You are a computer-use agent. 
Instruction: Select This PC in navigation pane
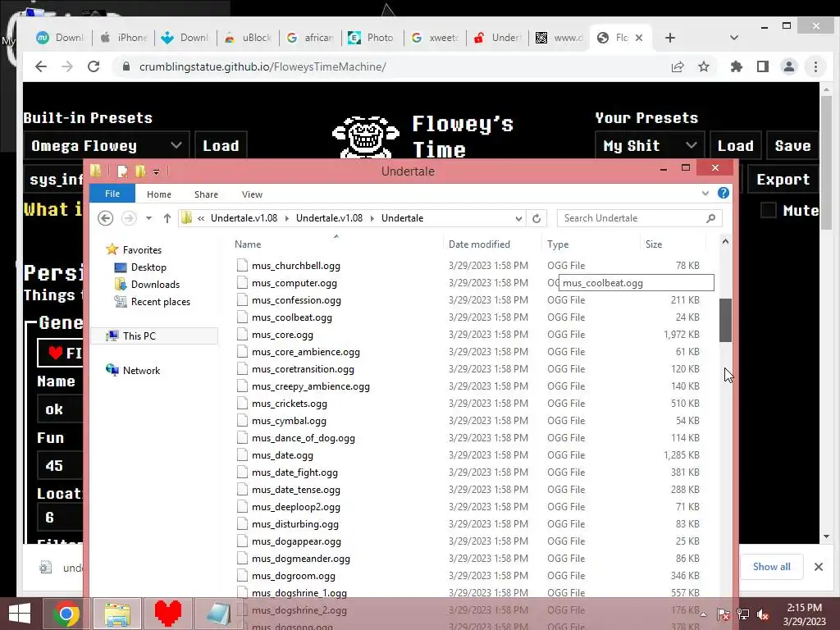(x=155, y=336)
